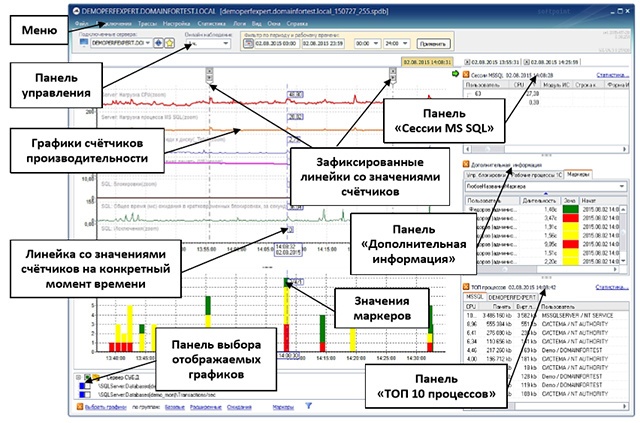
Task: Click the orange icon beside Дополнительная информация
Action: pyautogui.click(x=466, y=164)
